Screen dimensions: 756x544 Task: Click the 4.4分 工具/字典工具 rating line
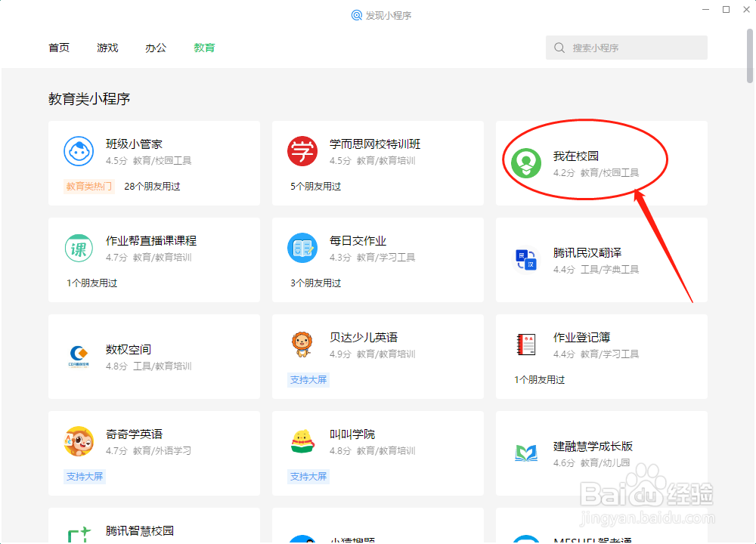(x=596, y=270)
